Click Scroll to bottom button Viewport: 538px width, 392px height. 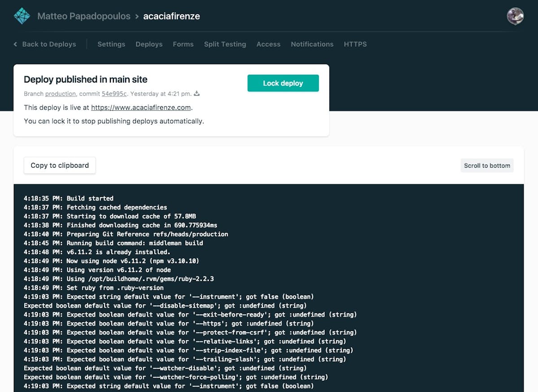coord(487,166)
